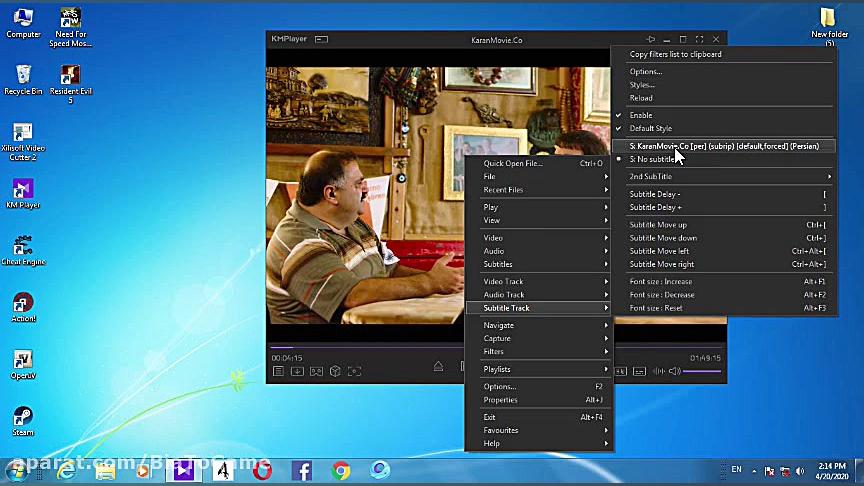
Task: Expand the View submenu
Action: (540, 220)
